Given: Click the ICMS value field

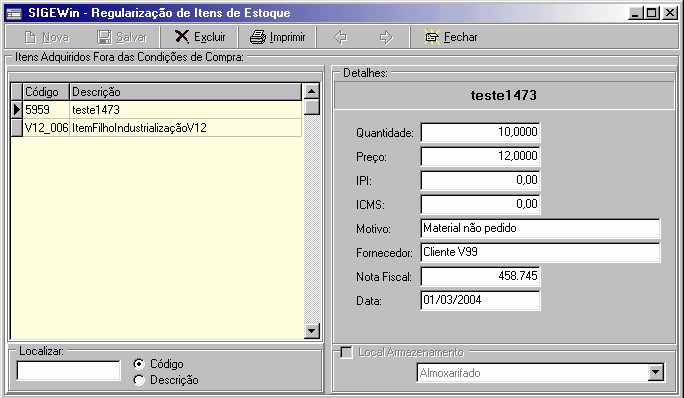Looking at the screenshot, I should (480, 204).
